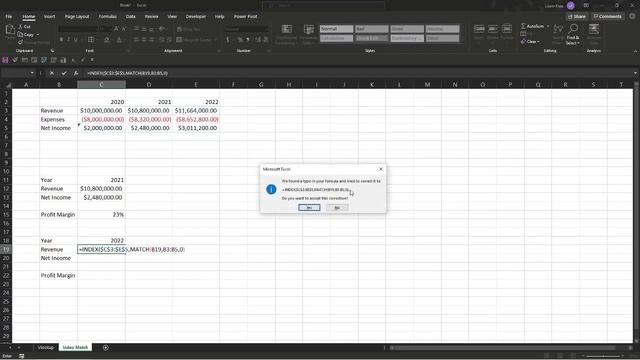Image resolution: width=640 pixels, height=360 pixels.
Task: Open Insert Function fx icon
Action: coord(76,73)
